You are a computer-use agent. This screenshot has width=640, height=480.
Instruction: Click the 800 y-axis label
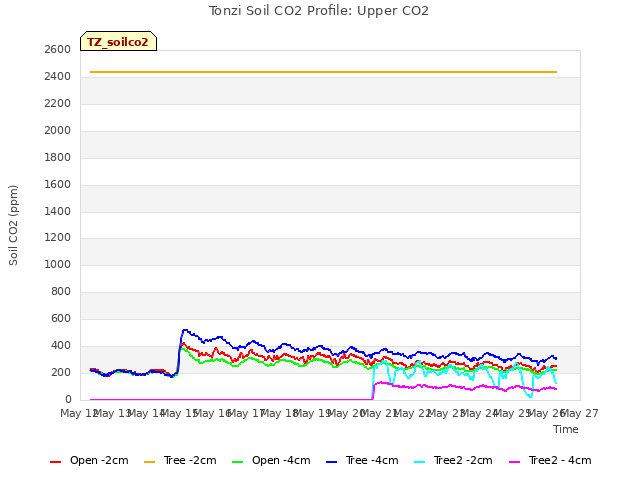[61, 291]
